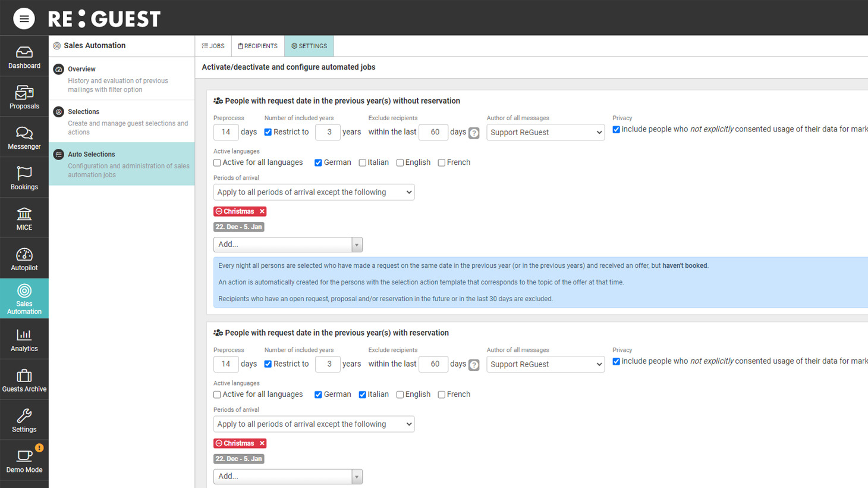The height and width of the screenshot is (488, 868).
Task: Enable Italian language in the first job
Action: (x=362, y=163)
